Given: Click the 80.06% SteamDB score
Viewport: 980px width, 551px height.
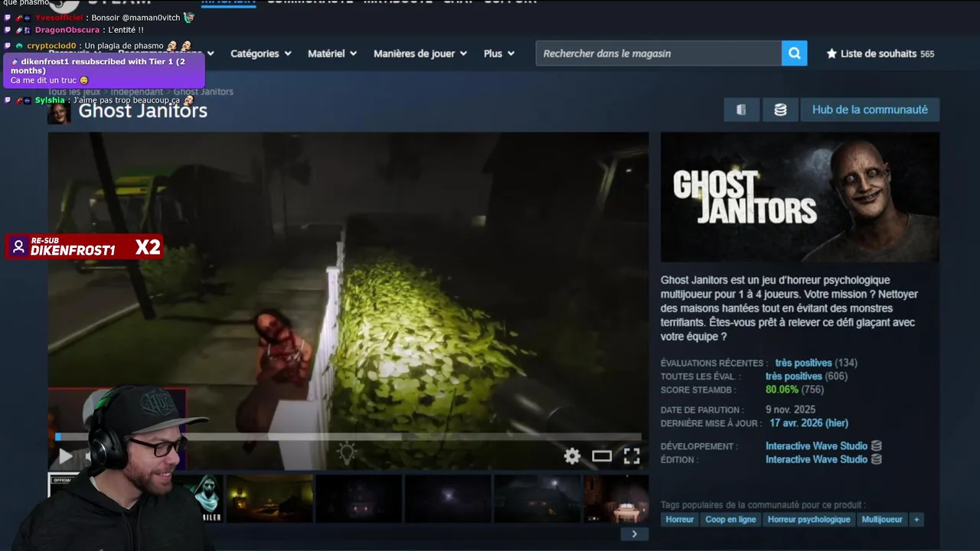Looking at the screenshot, I should [782, 390].
